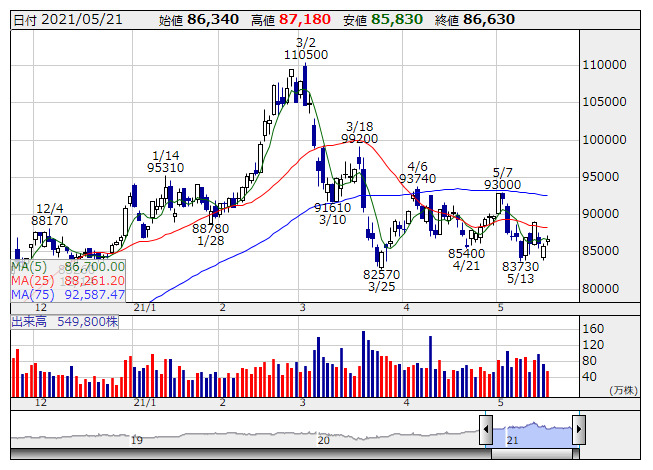The image size is (653, 470).
Task: Click the 安値 85,830 low price
Action: [383, 20]
